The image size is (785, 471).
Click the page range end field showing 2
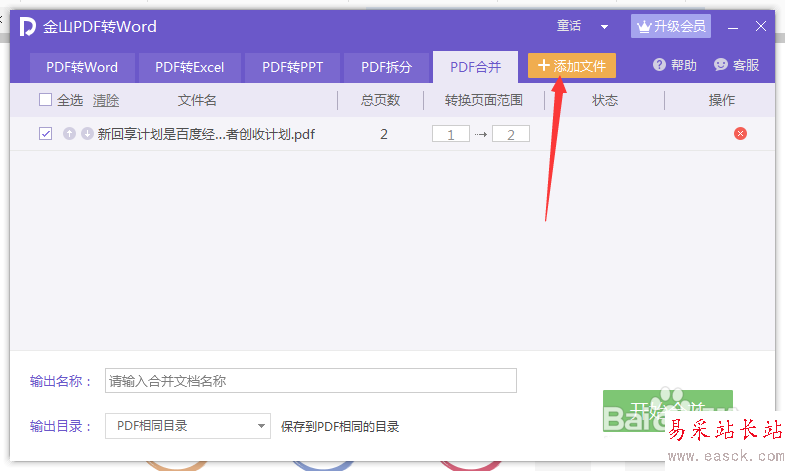coord(511,134)
